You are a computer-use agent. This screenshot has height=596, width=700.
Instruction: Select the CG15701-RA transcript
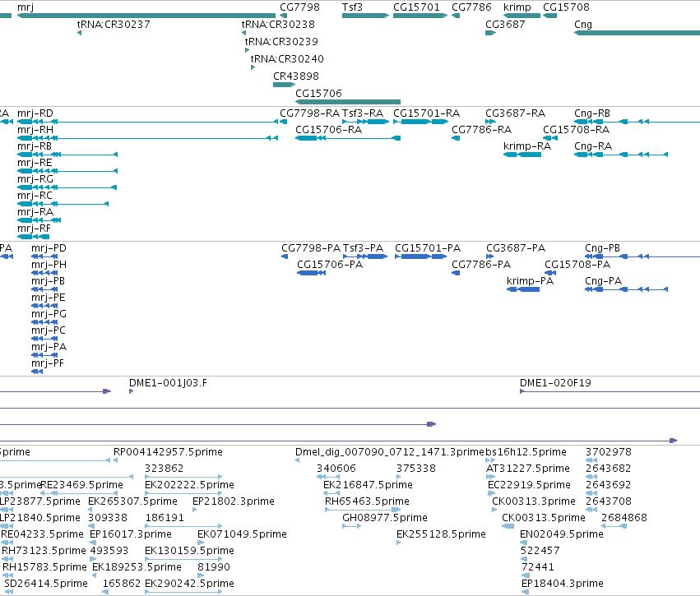click(x=420, y=122)
